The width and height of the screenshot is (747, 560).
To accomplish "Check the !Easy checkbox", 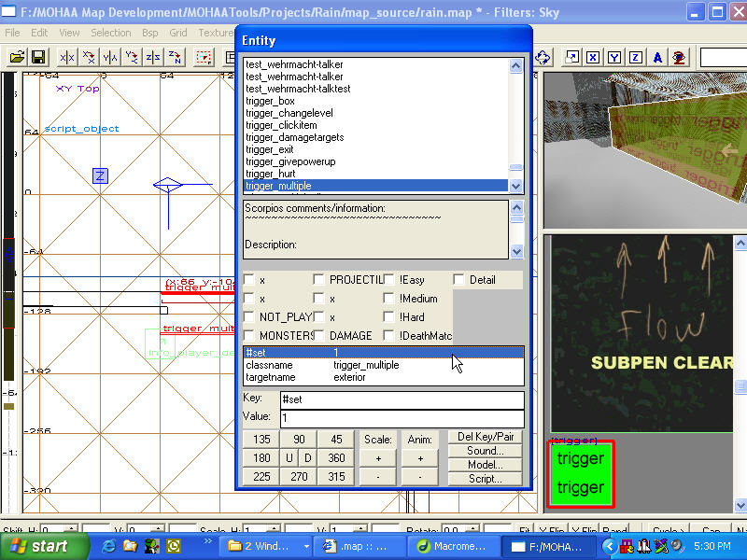I will pyautogui.click(x=389, y=280).
